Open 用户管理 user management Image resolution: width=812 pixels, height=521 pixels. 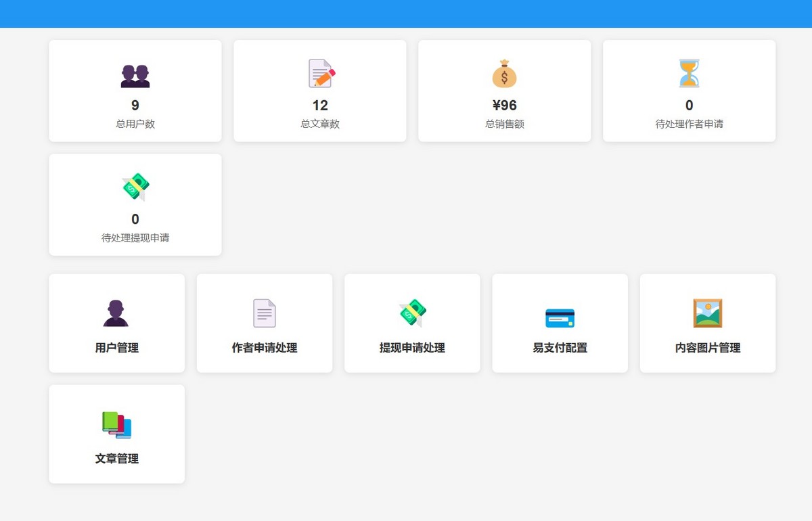(x=116, y=323)
